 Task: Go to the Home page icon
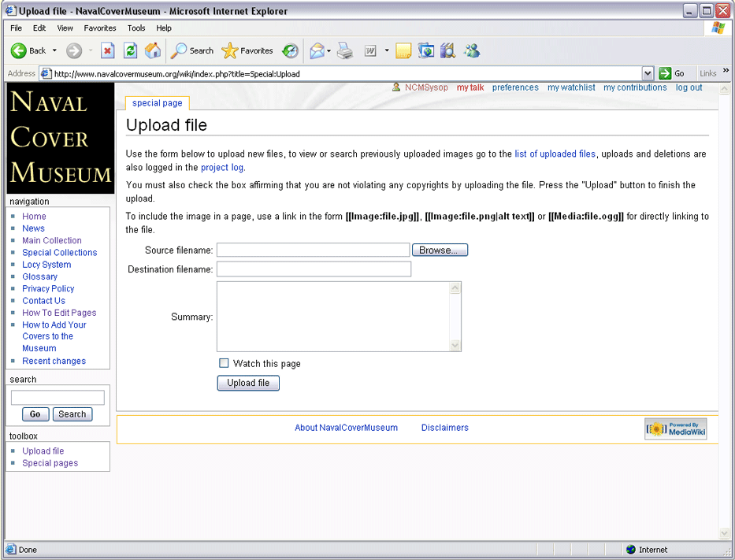[x=153, y=51]
